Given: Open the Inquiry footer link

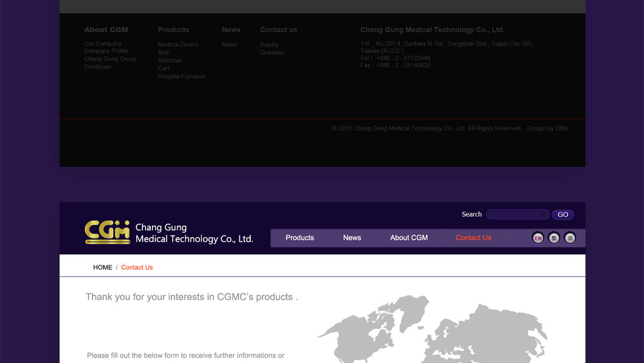Looking at the screenshot, I should tap(269, 45).
